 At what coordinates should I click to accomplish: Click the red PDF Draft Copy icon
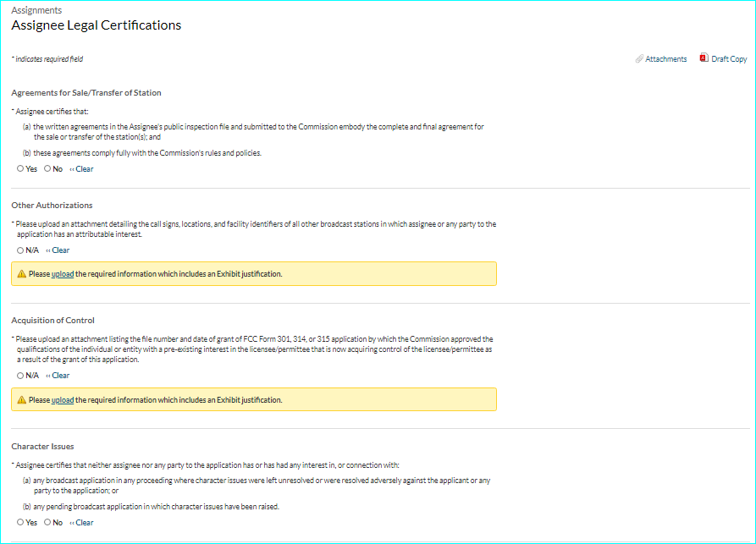pyautogui.click(x=704, y=58)
